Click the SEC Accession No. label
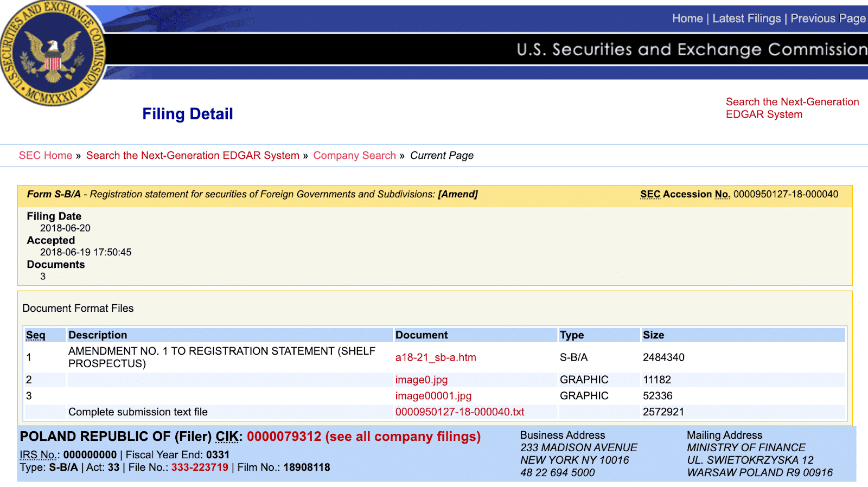 point(685,194)
